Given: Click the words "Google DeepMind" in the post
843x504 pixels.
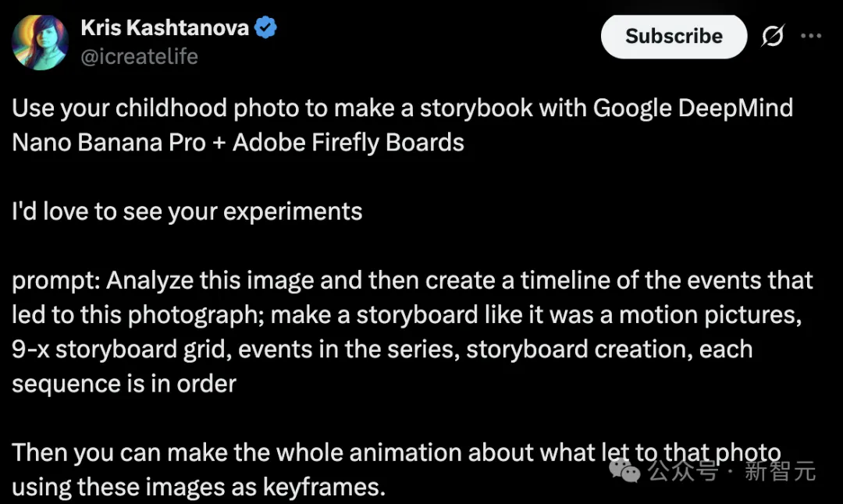Looking at the screenshot, I should click(x=693, y=108).
